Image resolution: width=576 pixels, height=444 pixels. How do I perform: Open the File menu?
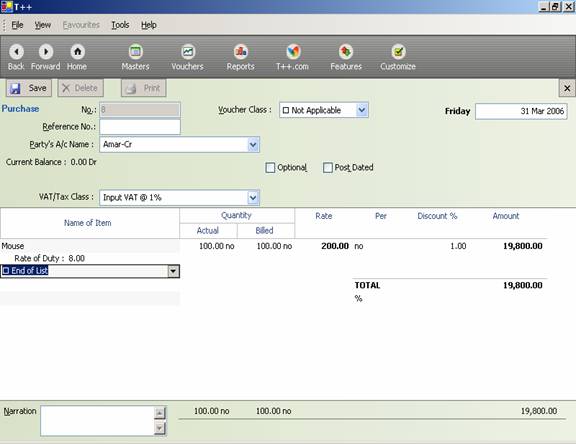(17, 25)
